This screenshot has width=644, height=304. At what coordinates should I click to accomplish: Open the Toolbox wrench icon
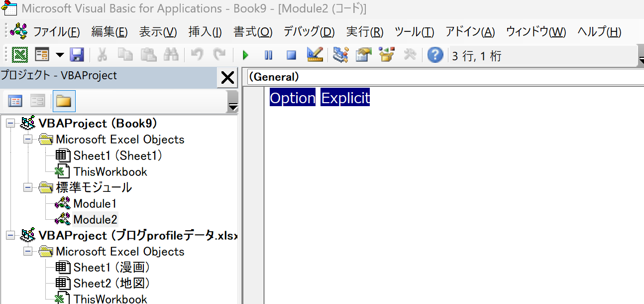pyautogui.click(x=410, y=55)
